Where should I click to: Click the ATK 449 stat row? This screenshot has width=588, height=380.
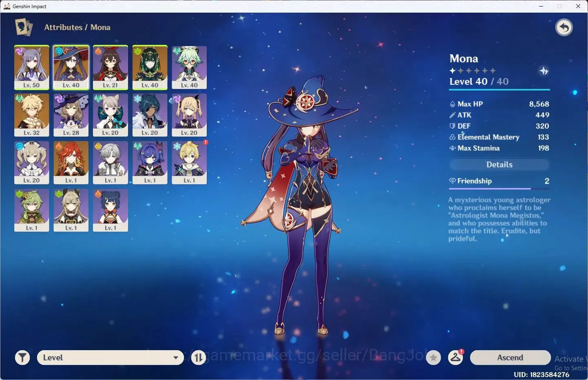[x=499, y=115]
